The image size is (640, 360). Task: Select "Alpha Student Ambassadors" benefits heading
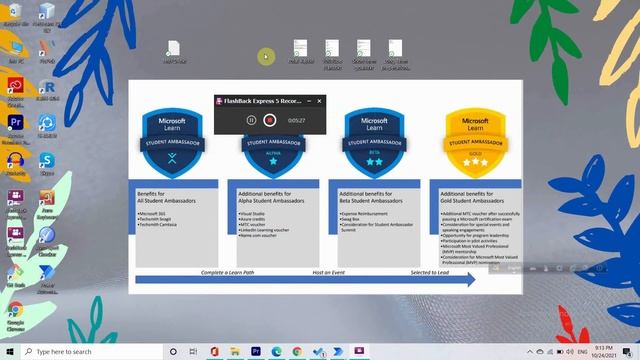click(271, 197)
